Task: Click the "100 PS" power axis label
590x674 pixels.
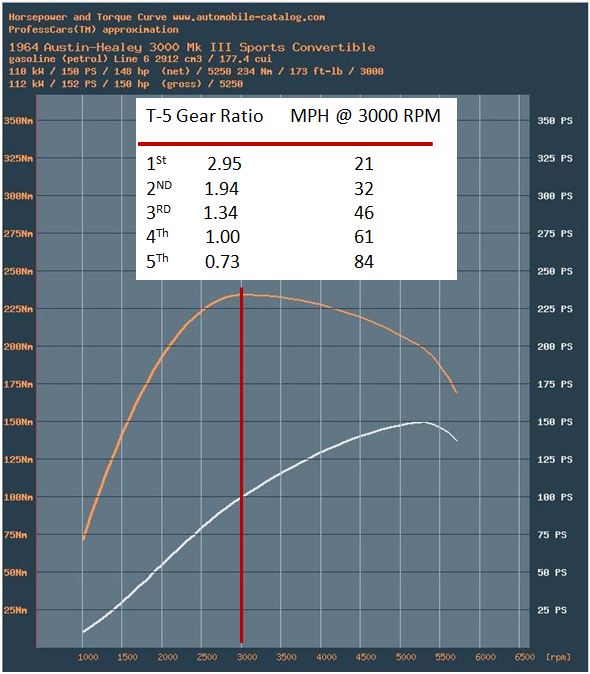Action: click(x=555, y=497)
